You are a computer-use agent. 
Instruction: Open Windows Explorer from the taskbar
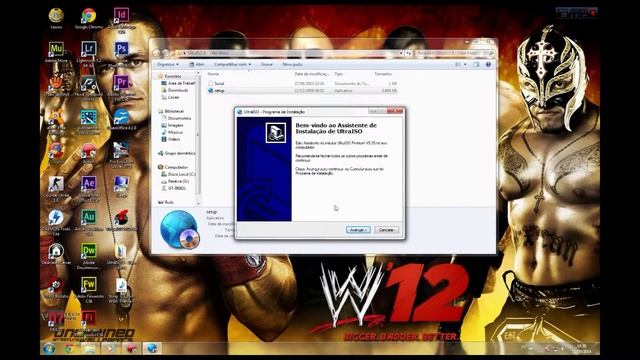pos(90,348)
